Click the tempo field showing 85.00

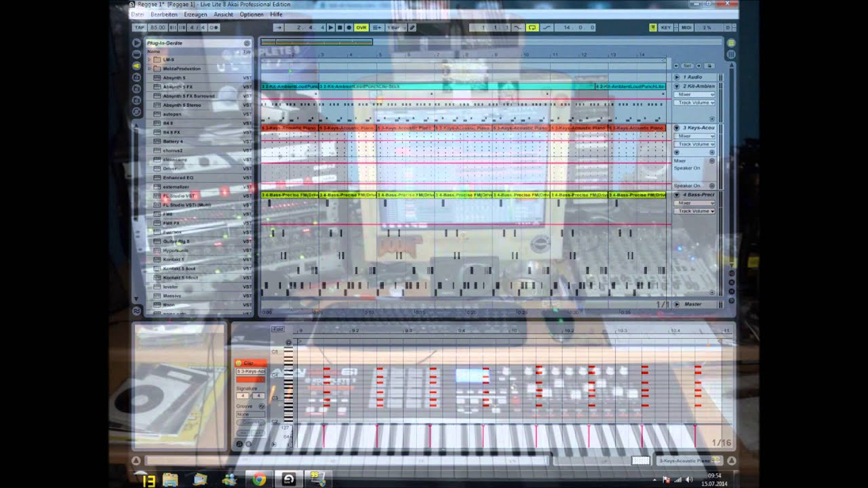pos(157,28)
